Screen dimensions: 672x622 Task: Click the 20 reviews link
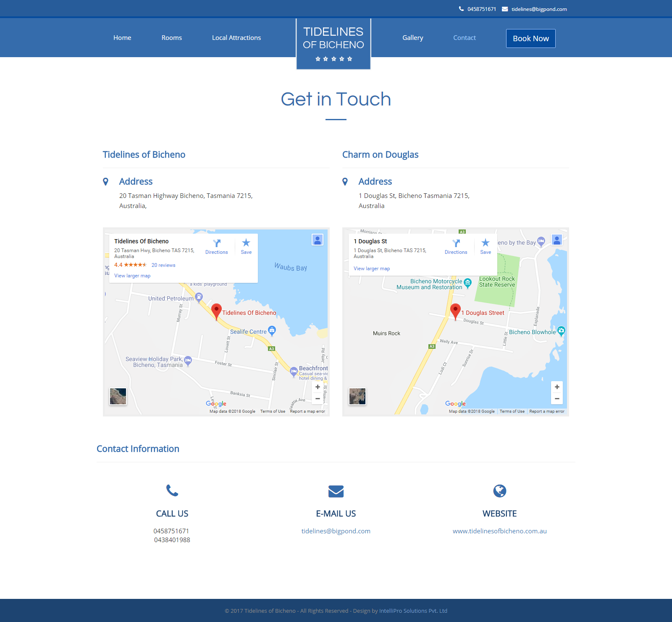point(163,265)
